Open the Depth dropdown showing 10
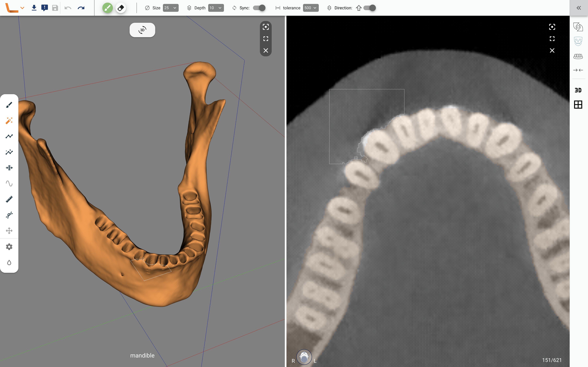The width and height of the screenshot is (588, 367). [x=216, y=8]
